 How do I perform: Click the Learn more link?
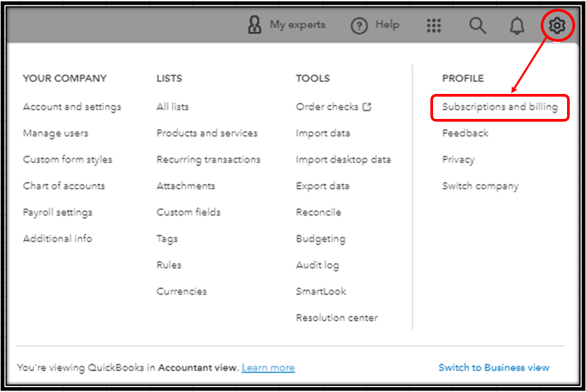pyautogui.click(x=269, y=368)
